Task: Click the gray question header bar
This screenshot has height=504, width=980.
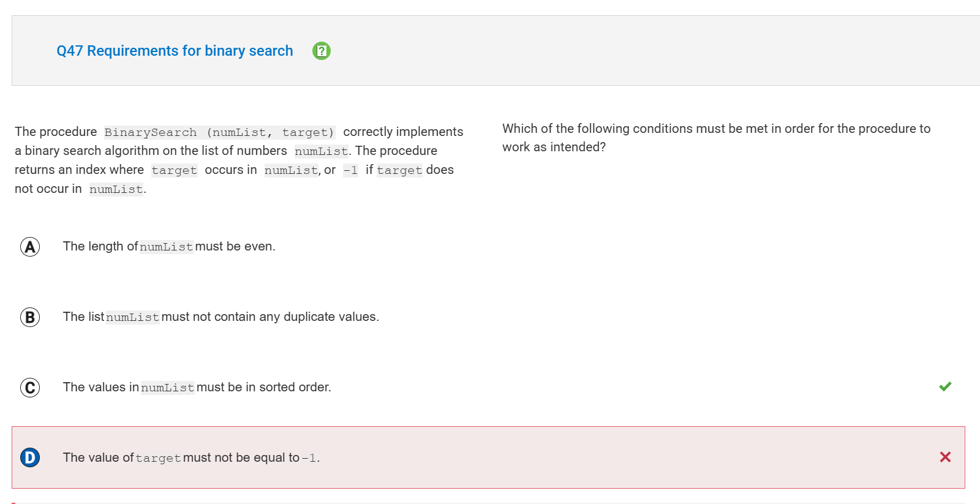Action: (496, 50)
